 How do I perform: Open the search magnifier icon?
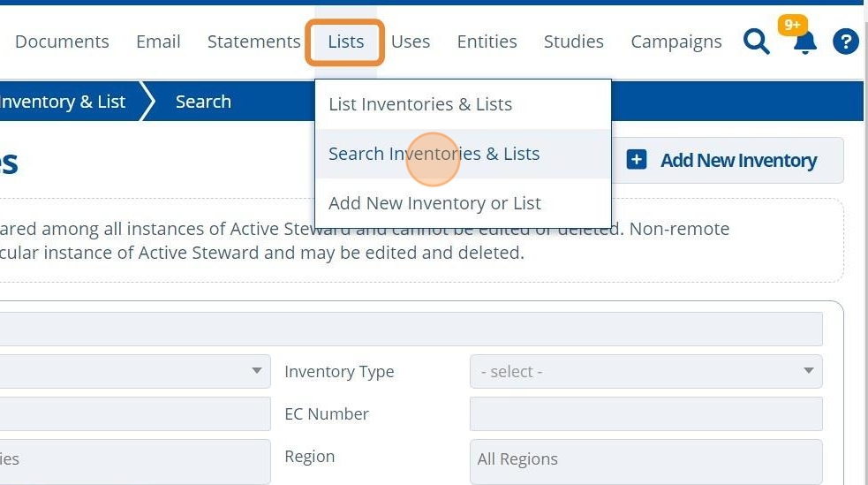756,42
